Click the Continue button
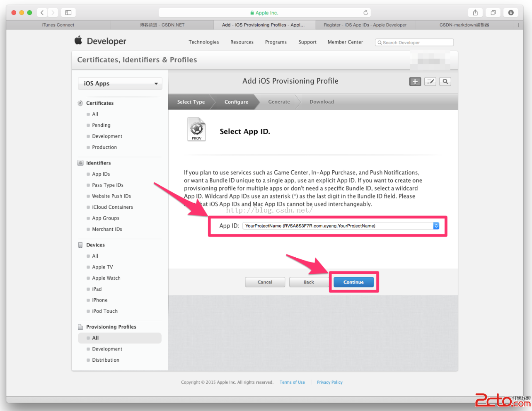The height and width of the screenshot is (411, 532). [x=353, y=282]
